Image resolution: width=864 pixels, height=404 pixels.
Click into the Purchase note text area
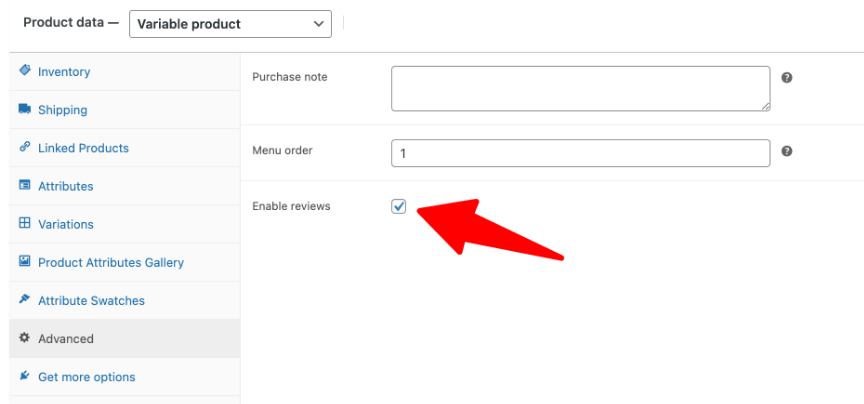click(x=580, y=88)
